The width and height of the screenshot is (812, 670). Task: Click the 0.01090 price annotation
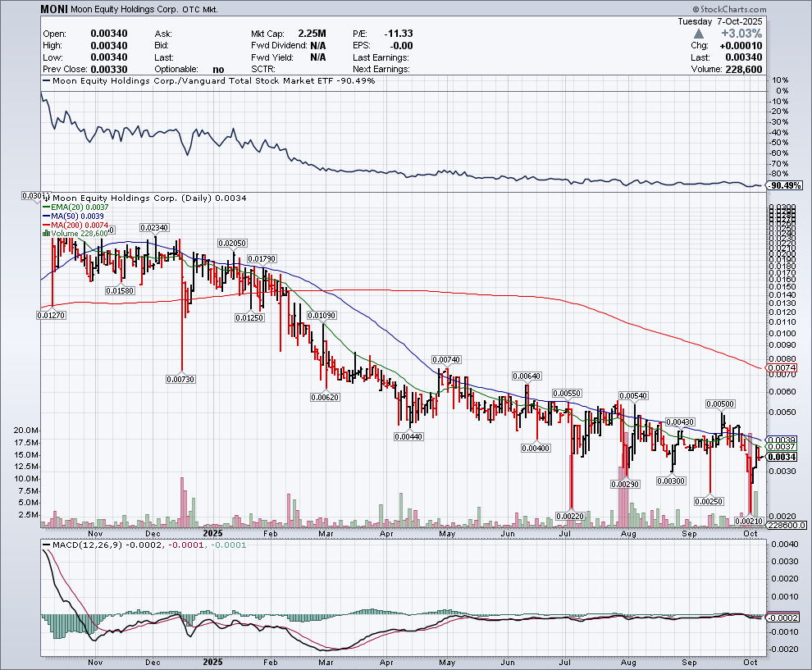coord(322,316)
